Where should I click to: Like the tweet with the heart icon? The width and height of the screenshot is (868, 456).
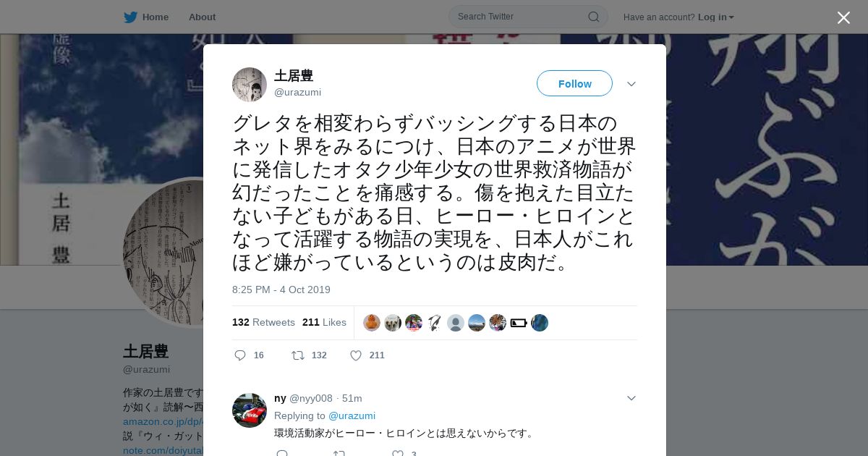click(356, 355)
